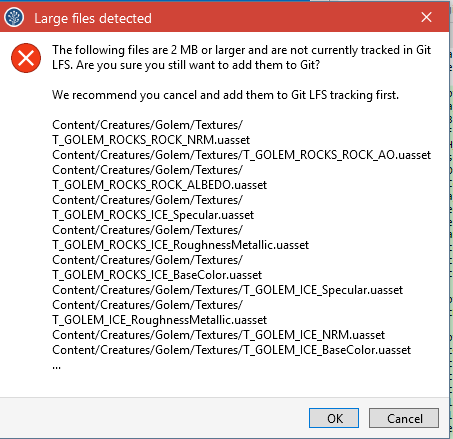Click the T_GOLEM_ROCKS_ROCK_NRM.uasset file name
The image size is (453, 439).
[x=151, y=140]
